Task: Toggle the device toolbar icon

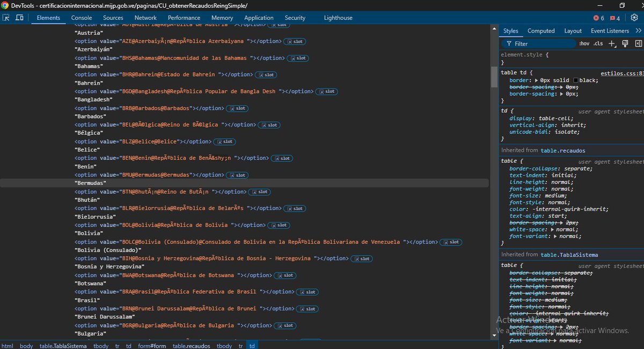Action: (x=19, y=18)
